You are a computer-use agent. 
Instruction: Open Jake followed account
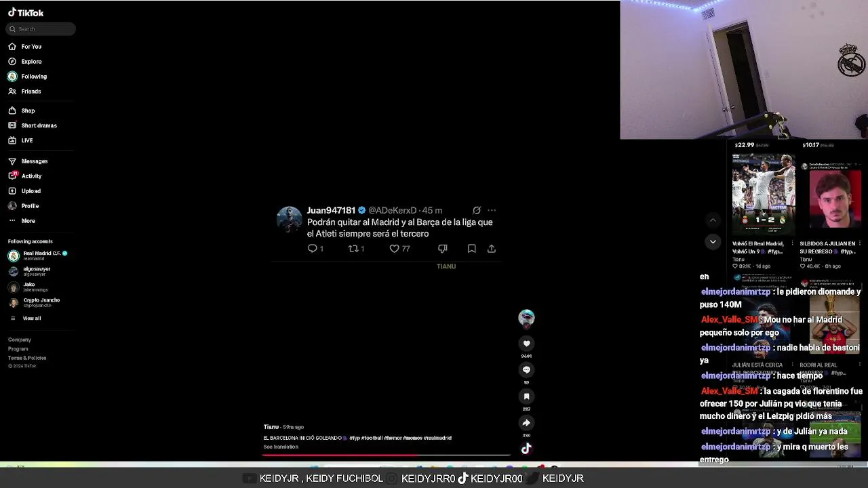pyautogui.click(x=28, y=287)
